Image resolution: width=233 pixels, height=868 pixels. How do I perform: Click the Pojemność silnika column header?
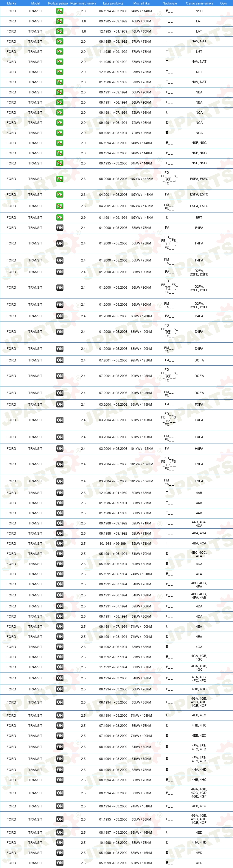click(x=83, y=3)
